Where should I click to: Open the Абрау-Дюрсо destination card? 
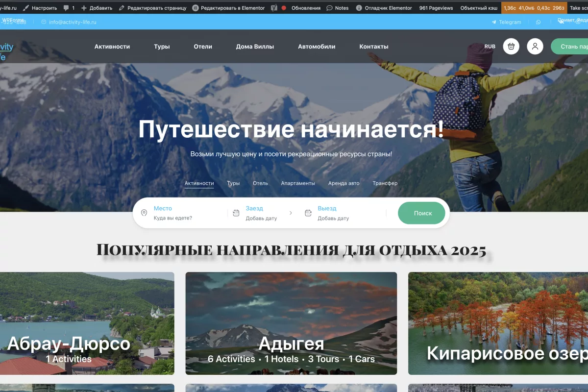click(x=87, y=323)
